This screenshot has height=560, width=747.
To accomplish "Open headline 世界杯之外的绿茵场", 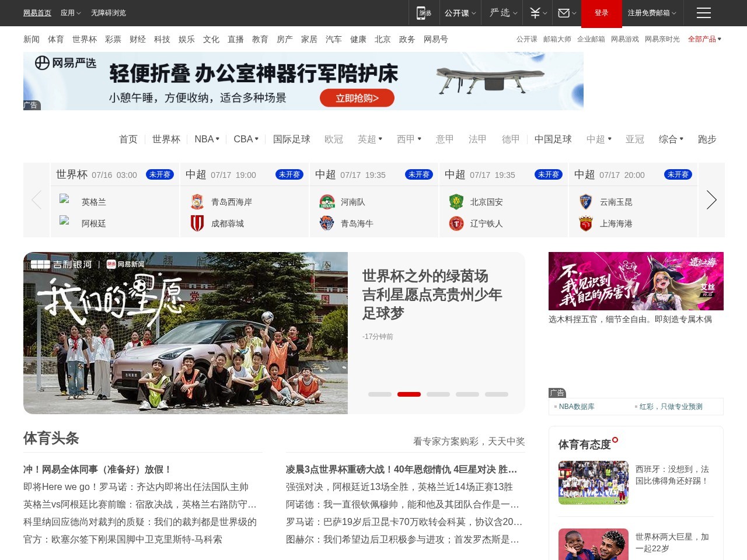I will pyautogui.click(x=432, y=295).
